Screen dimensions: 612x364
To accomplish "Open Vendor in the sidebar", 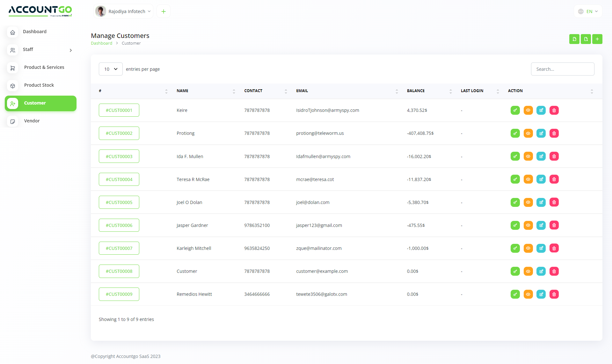I will click(41, 121).
